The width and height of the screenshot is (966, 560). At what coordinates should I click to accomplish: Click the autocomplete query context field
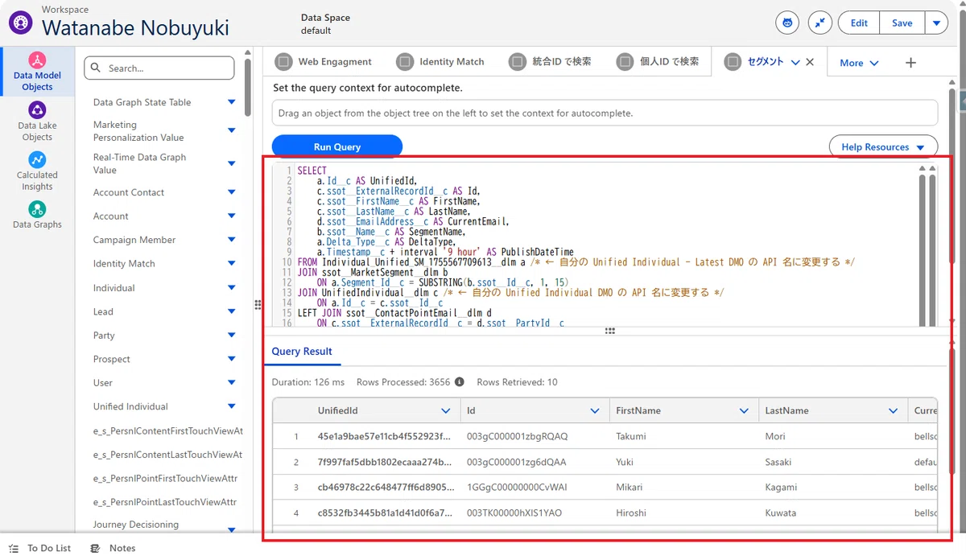click(605, 113)
